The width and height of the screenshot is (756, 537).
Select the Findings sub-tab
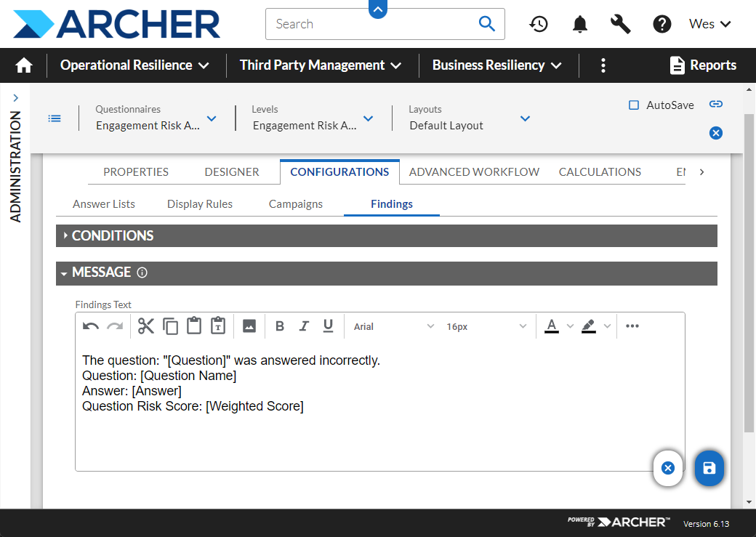coord(392,204)
